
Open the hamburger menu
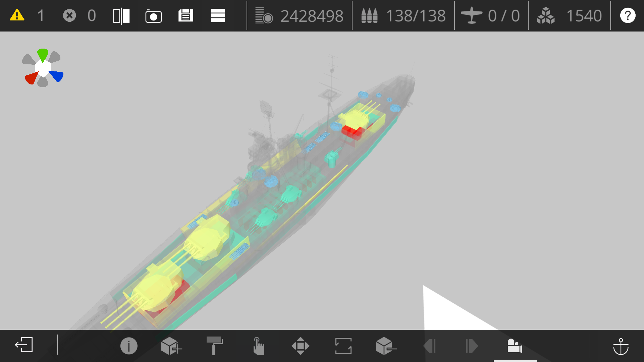[218, 15]
